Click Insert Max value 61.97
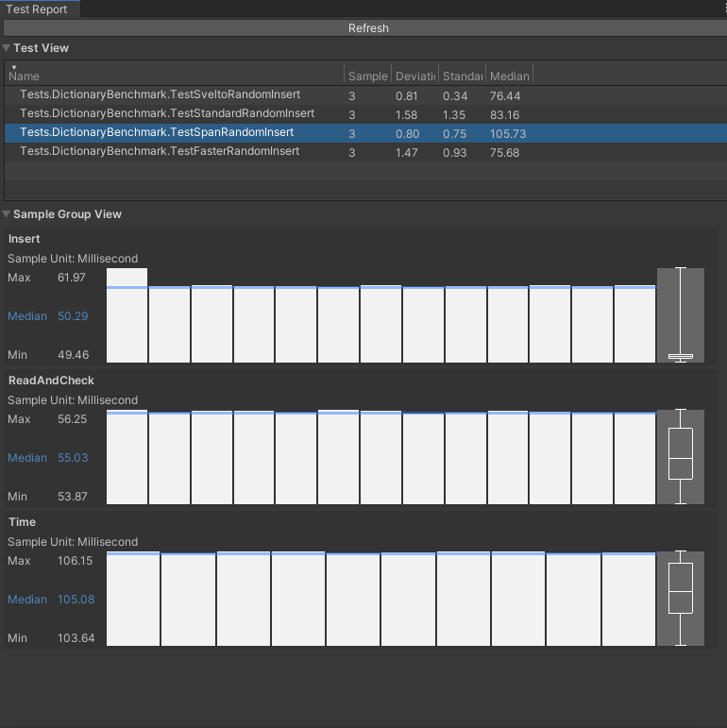727x728 pixels. [72, 278]
